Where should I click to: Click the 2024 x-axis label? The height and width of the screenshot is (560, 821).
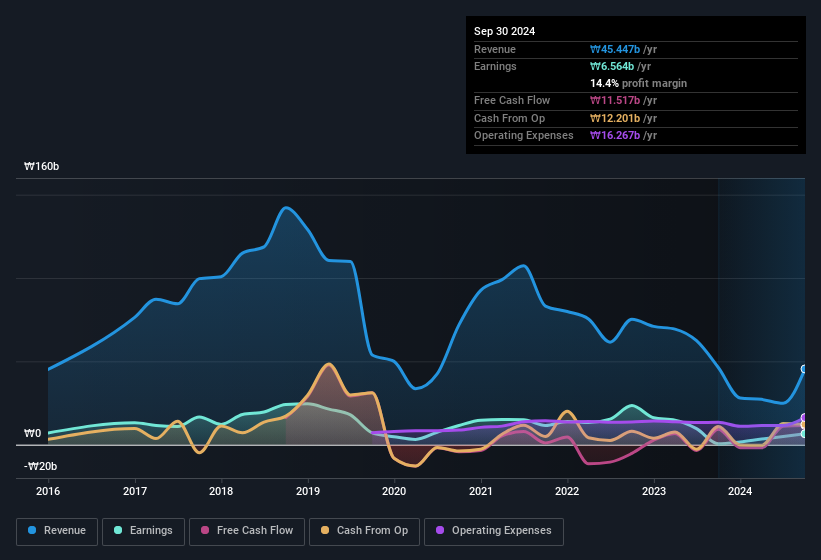pos(740,491)
